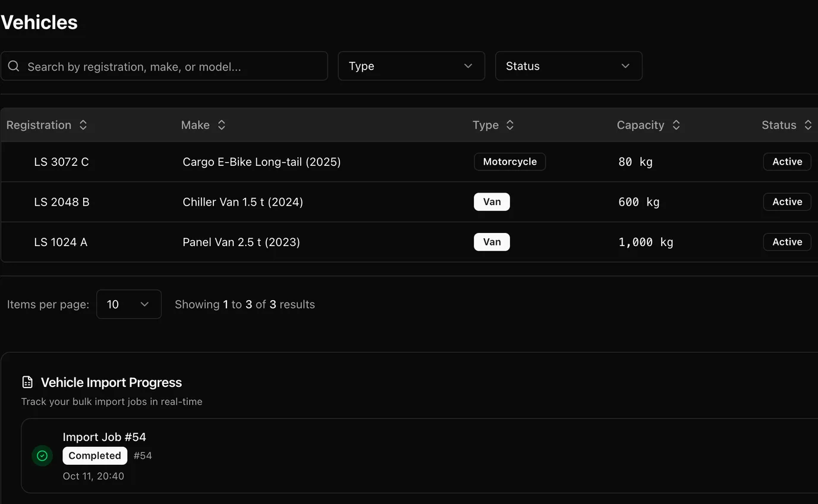Viewport: 818px width, 504px height.
Task: Select registration LS 2048 B
Action: click(x=62, y=202)
